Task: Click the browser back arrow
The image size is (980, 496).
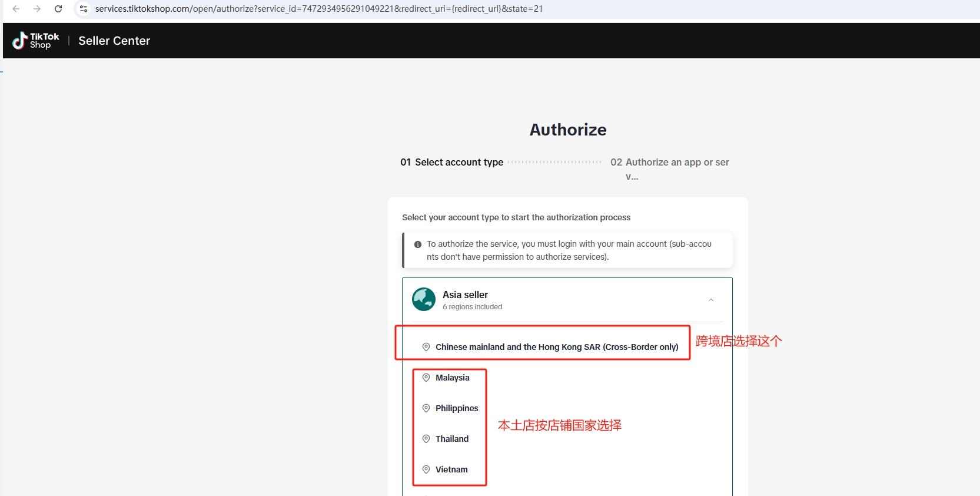Action: click(16, 9)
